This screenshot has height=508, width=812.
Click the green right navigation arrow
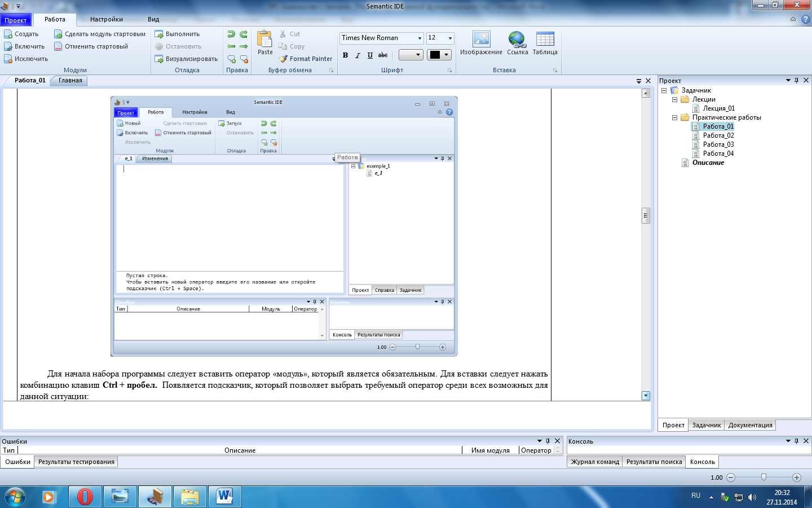click(244, 46)
